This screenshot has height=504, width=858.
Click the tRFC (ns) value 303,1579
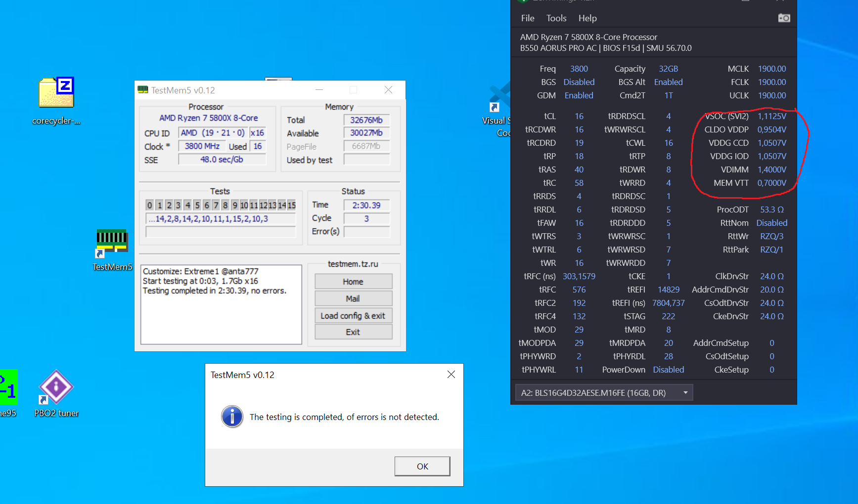click(579, 276)
